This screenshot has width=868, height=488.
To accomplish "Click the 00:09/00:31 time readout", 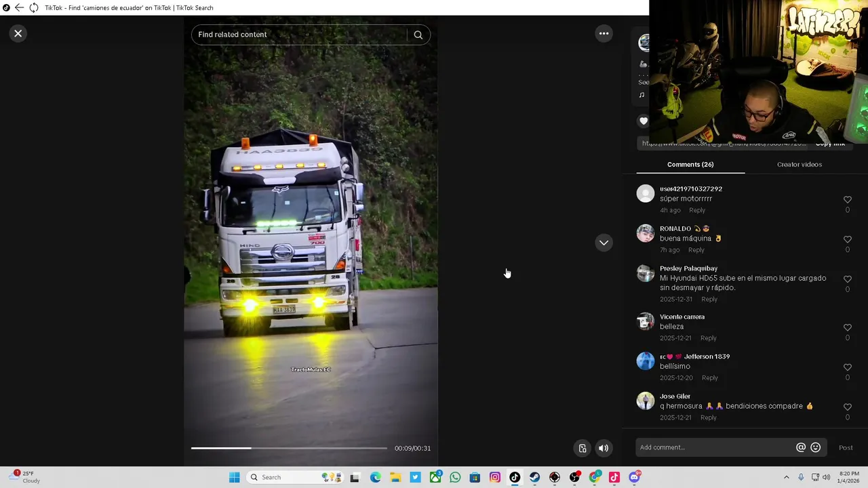I will [x=412, y=448].
